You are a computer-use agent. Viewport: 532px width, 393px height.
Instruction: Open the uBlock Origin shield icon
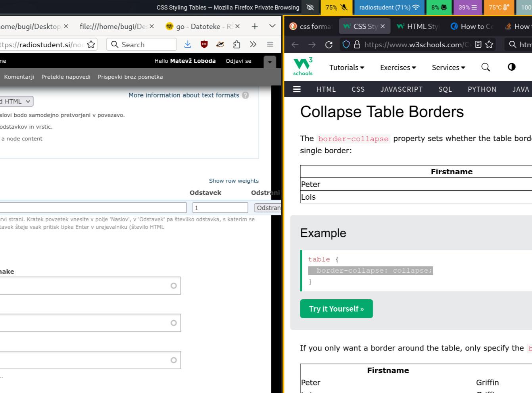coord(204,44)
